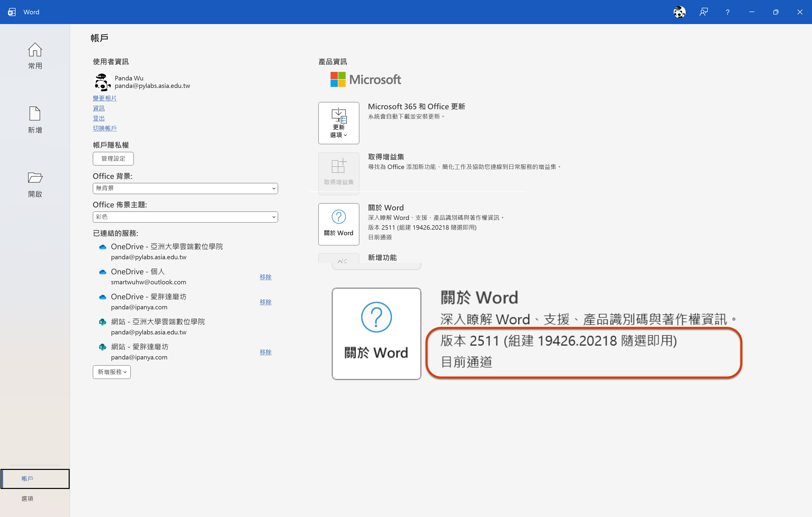Remove the OneDrive 個人 connected service
The height and width of the screenshot is (517, 812).
265,277
